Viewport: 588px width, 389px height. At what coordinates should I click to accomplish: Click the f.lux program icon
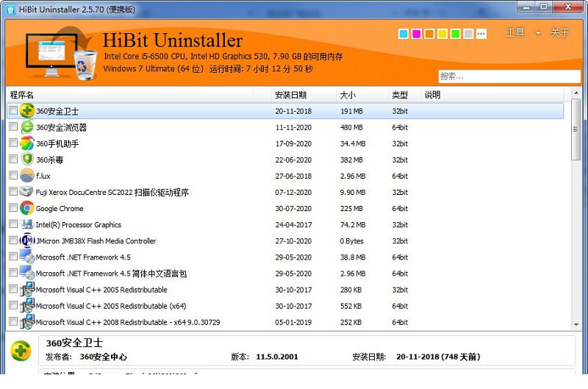(27, 176)
